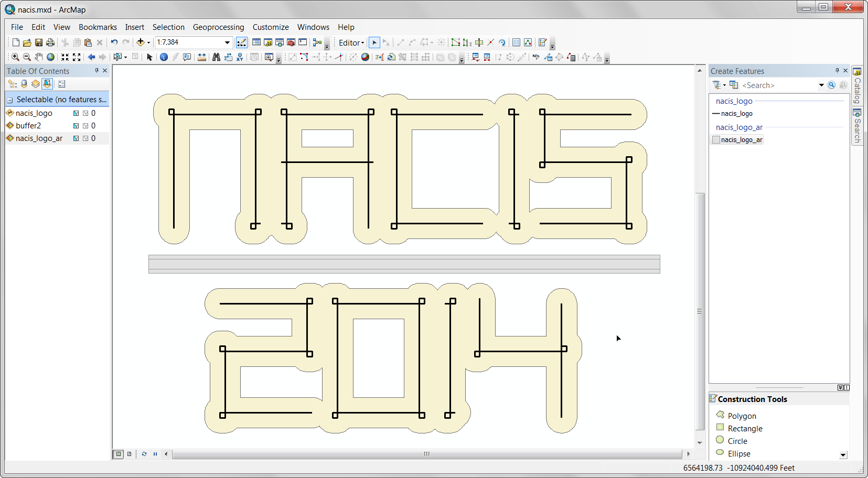Viewport: 868px width, 478px height.
Task: Open the Editor dropdown menu
Action: (x=351, y=43)
